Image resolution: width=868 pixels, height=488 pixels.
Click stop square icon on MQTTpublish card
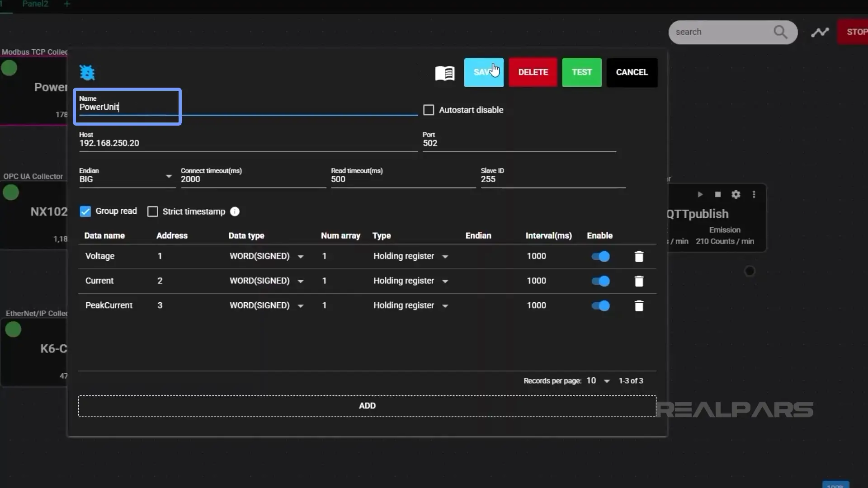tap(717, 194)
